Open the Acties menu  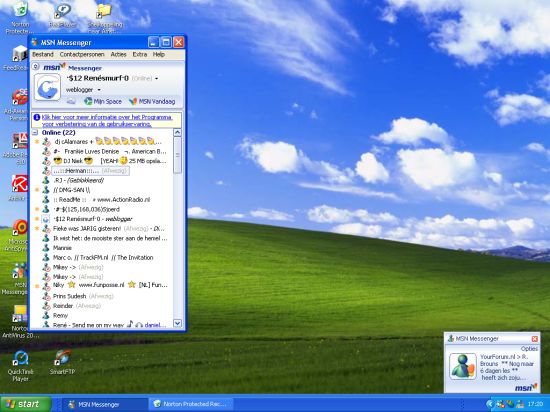click(119, 54)
